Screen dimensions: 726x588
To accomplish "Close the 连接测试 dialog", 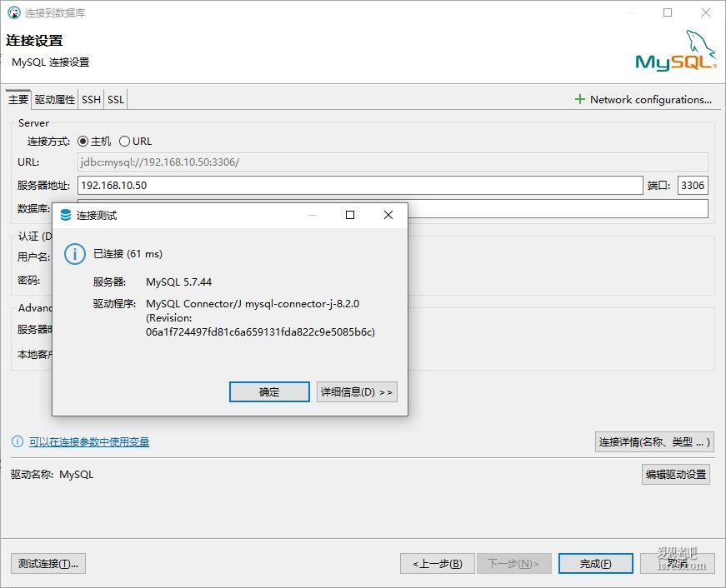I will tap(388, 215).
